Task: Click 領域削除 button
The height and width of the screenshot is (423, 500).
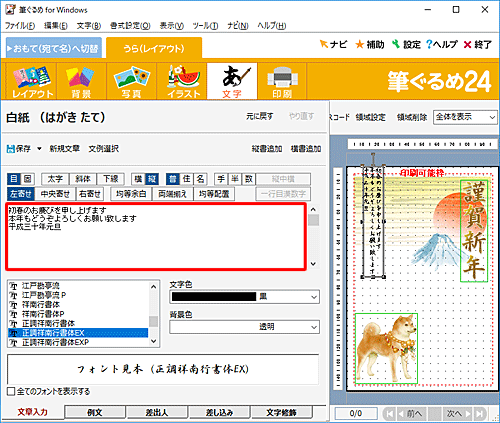Action: pyautogui.click(x=412, y=117)
